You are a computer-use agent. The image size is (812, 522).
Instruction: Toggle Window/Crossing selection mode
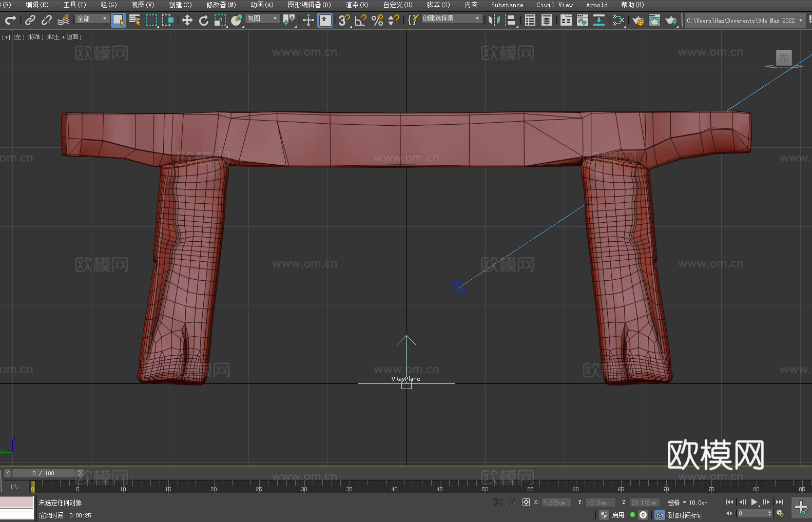168,20
